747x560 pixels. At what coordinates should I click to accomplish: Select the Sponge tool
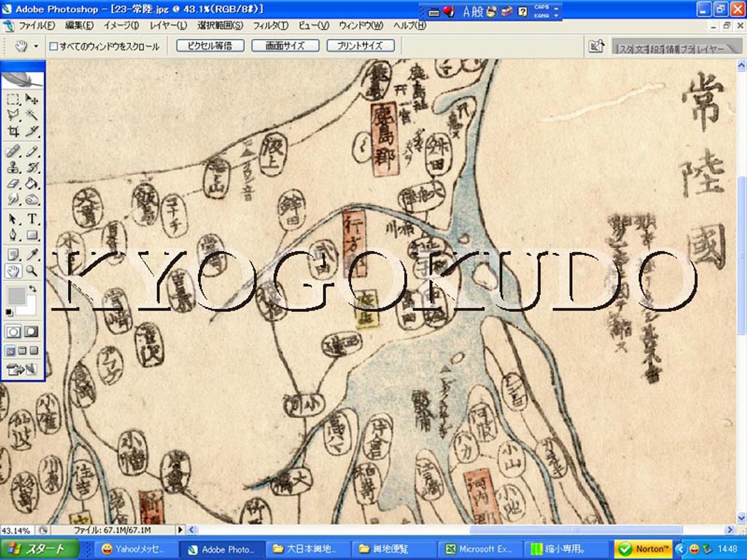(31, 198)
